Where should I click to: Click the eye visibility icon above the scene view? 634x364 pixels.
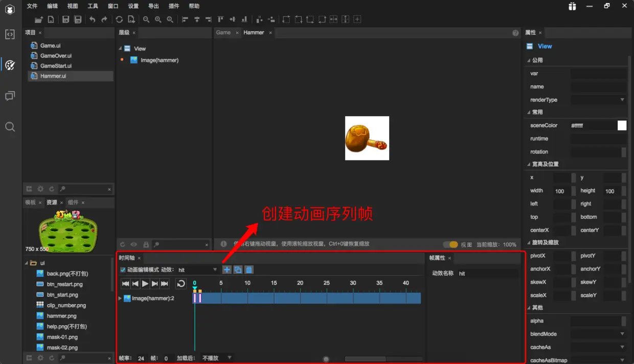pyautogui.click(x=134, y=244)
